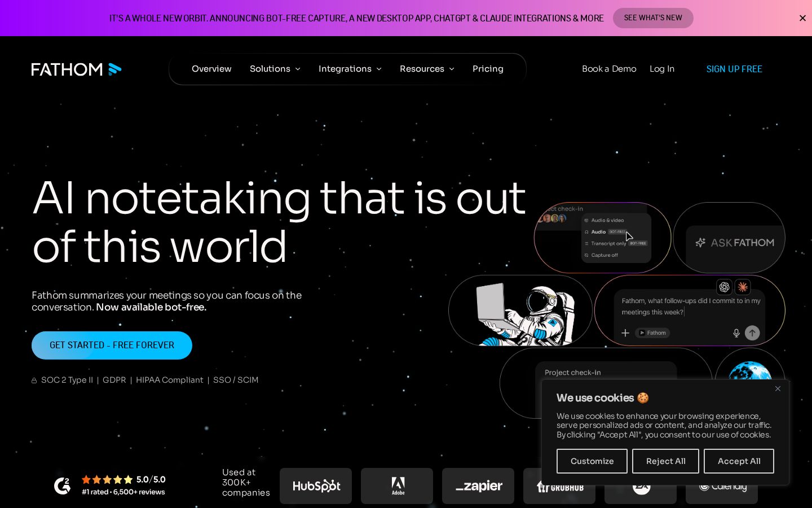Image resolution: width=812 pixels, height=508 pixels.
Task: Close the cookie consent popup
Action: pyautogui.click(x=778, y=388)
